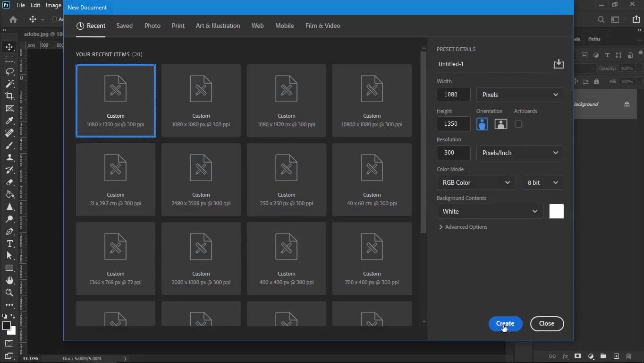Select the Magic Wand tool
This screenshot has height=363, width=644.
(9, 84)
